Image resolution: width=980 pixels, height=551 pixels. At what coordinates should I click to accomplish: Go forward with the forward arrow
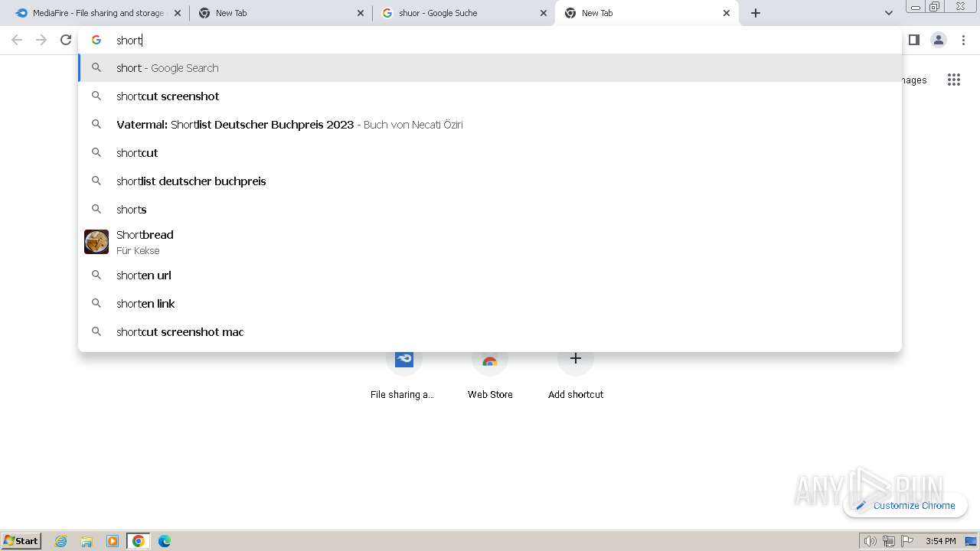[41, 40]
